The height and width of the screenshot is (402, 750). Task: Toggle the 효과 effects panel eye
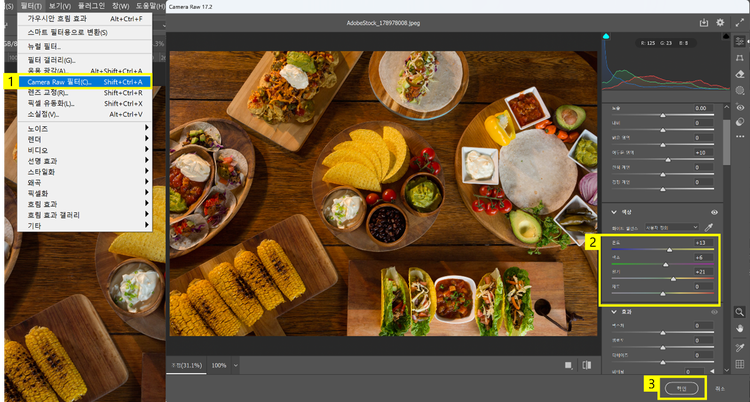(x=714, y=312)
